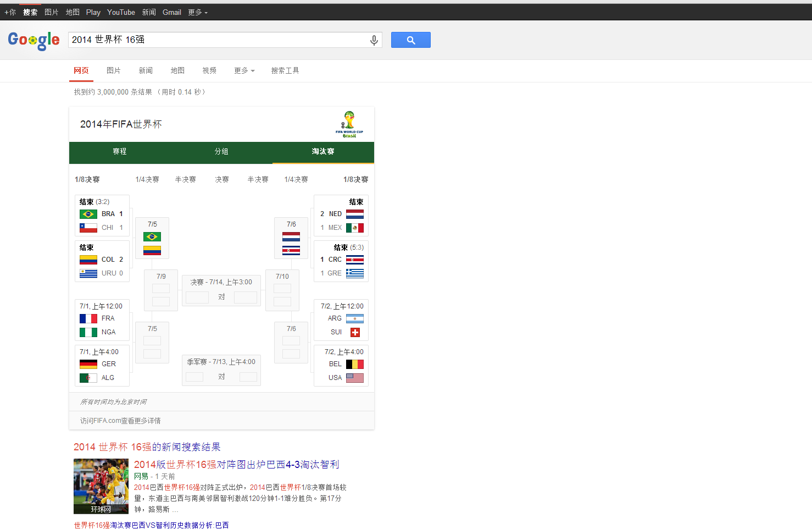
Task: Click the FIFA World Cup Brasil logo
Action: click(x=349, y=124)
